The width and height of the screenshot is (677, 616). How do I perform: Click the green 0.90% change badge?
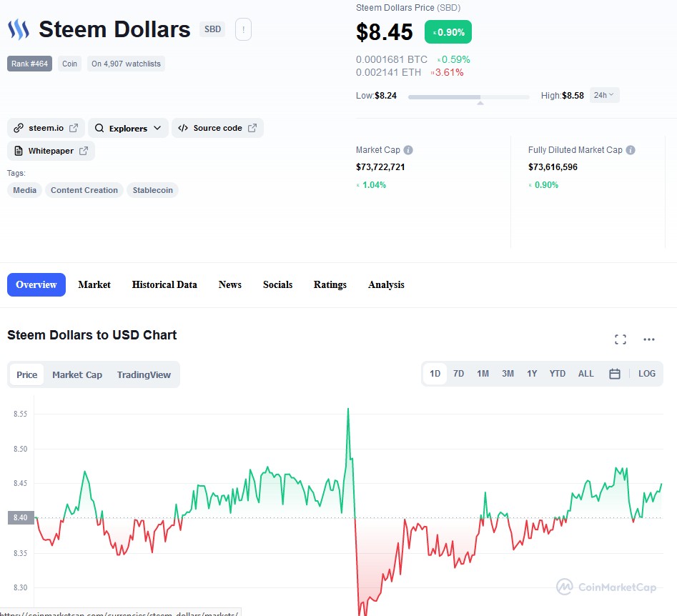tap(448, 32)
